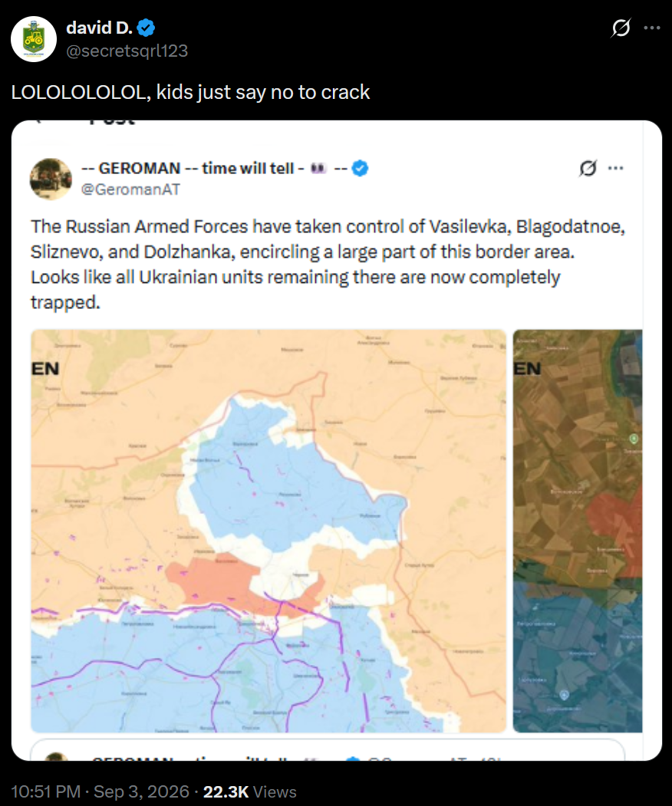Click GEROMAN's blue verified checkmark
Image resolution: width=672 pixels, height=806 pixels.
360,168
